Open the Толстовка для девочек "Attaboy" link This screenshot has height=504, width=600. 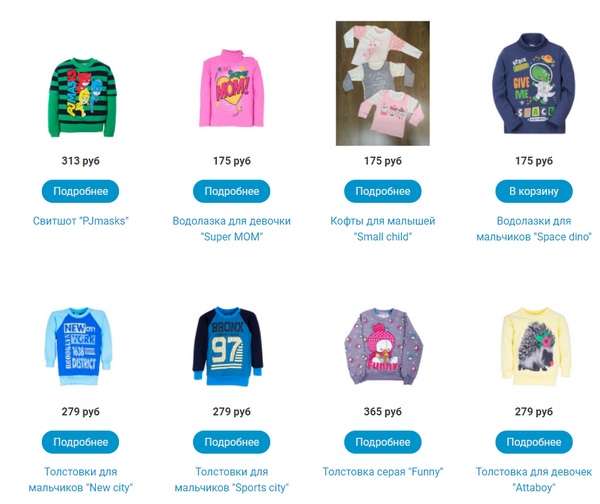[534, 480]
